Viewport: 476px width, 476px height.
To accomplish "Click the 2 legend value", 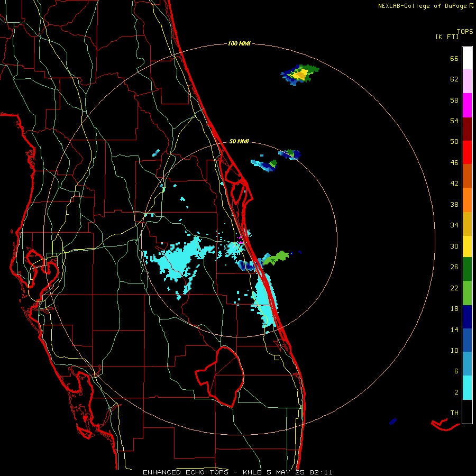I will (x=456, y=392).
